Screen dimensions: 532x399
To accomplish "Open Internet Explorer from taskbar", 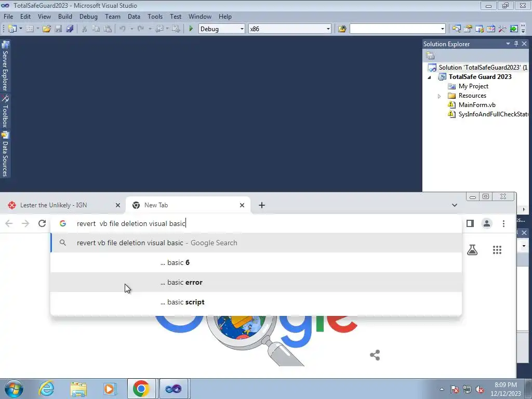I will pos(46,389).
